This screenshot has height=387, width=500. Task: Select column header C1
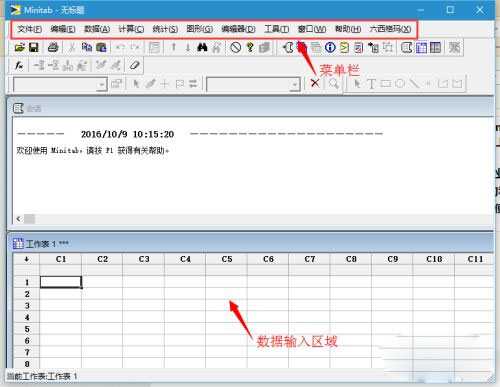tap(61, 259)
